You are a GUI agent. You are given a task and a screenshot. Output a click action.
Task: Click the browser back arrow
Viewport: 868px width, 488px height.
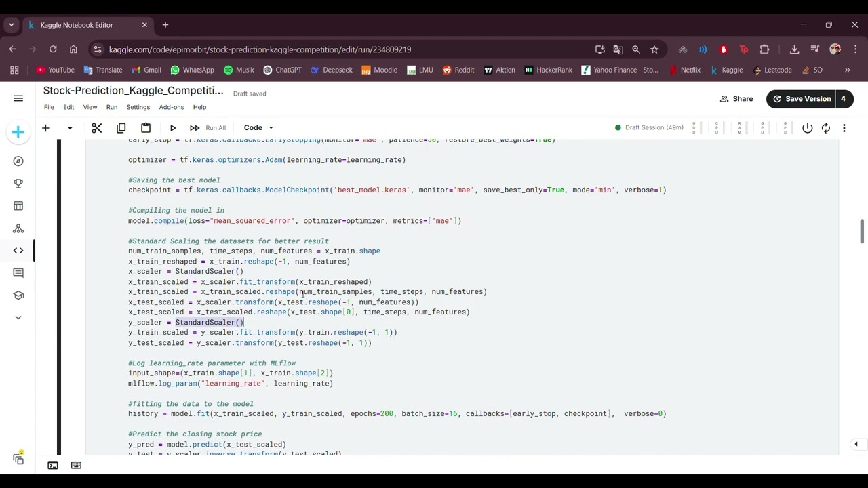coord(12,49)
